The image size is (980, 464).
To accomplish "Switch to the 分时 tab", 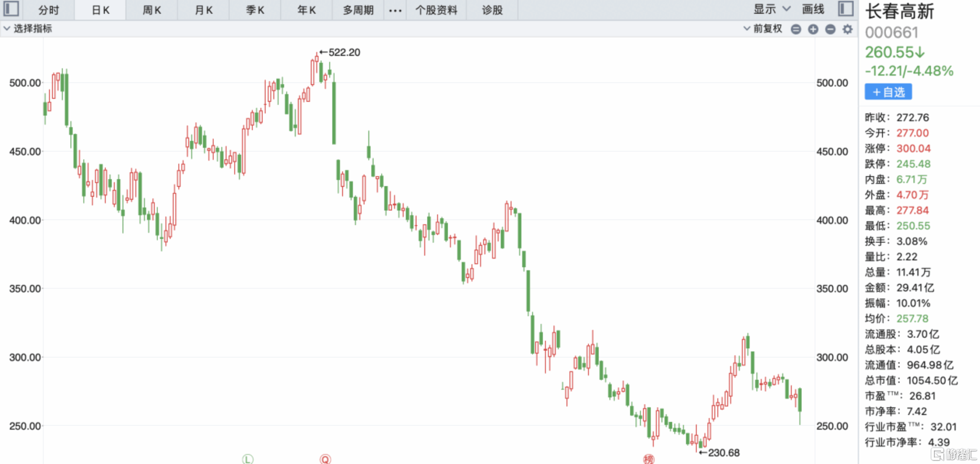I will [x=49, y=10].
